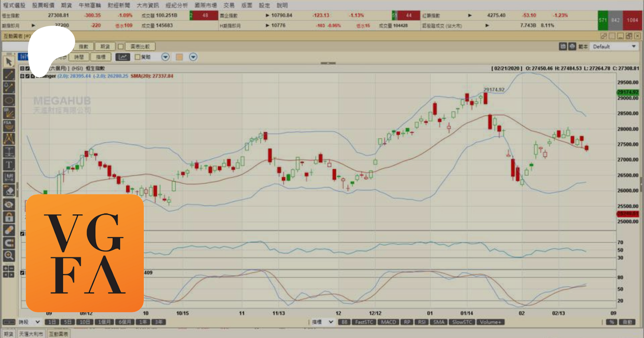Click the eraser tool in the sidebar
Viewport: 644px width, 338px height.
click(9, 191)
